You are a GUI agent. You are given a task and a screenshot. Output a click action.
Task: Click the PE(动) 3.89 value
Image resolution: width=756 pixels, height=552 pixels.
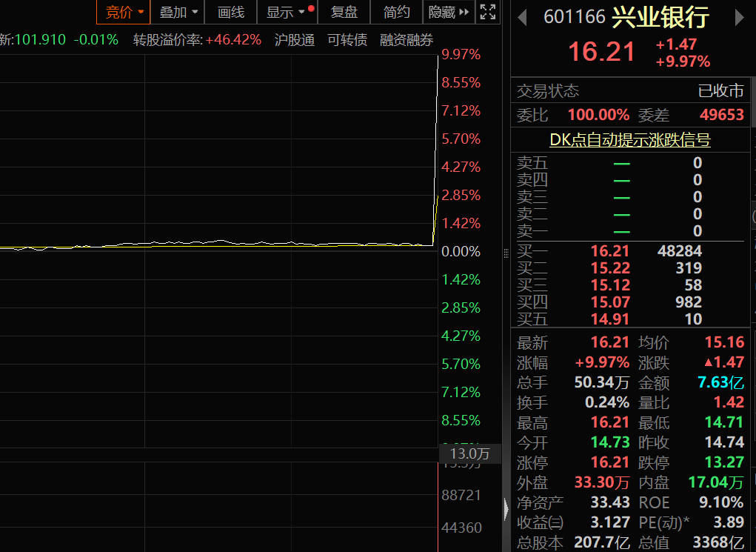click(729, 522)
